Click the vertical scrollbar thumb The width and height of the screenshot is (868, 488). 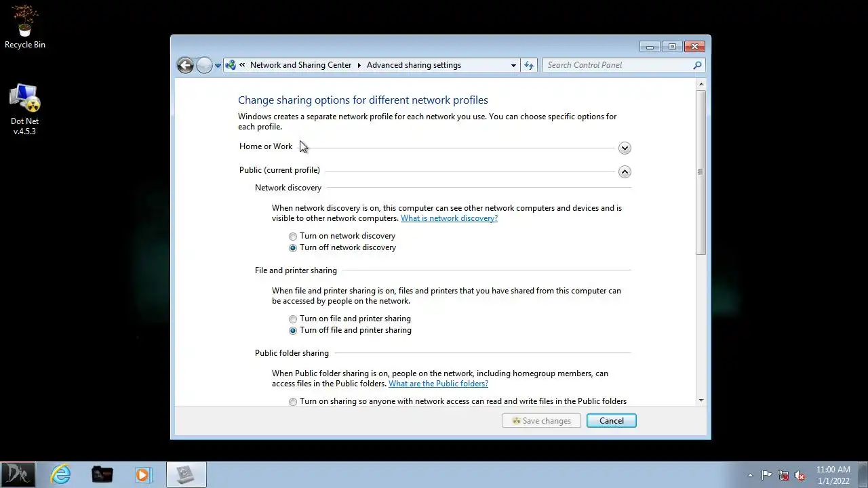(x=701, y=172)
